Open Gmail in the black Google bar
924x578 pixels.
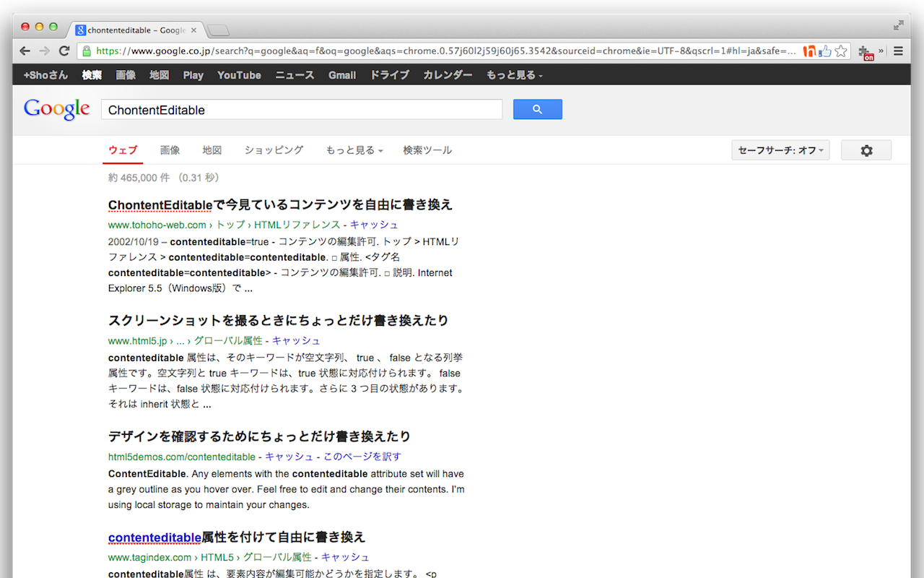click(x=342, y=75)
